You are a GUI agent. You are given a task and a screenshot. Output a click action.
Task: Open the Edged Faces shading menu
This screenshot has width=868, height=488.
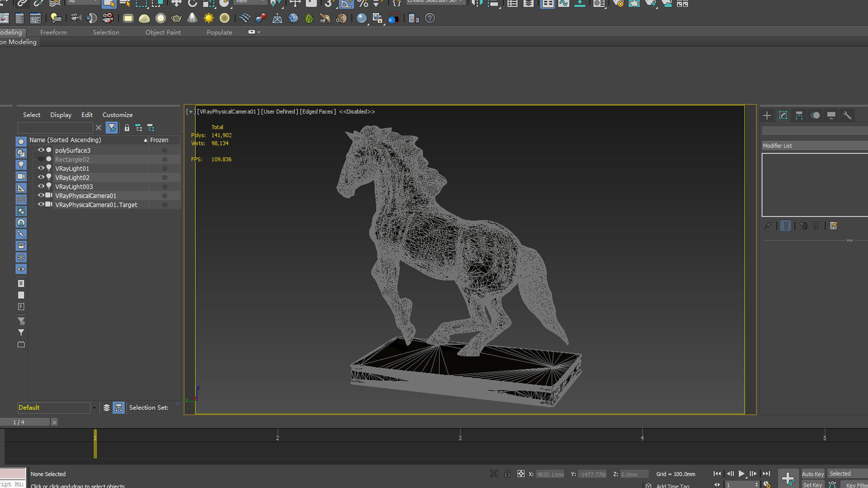(318, 112)
